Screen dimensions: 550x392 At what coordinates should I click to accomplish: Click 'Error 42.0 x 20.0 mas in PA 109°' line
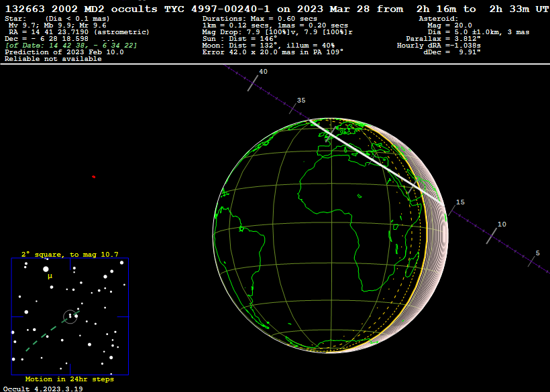(273, 52)
